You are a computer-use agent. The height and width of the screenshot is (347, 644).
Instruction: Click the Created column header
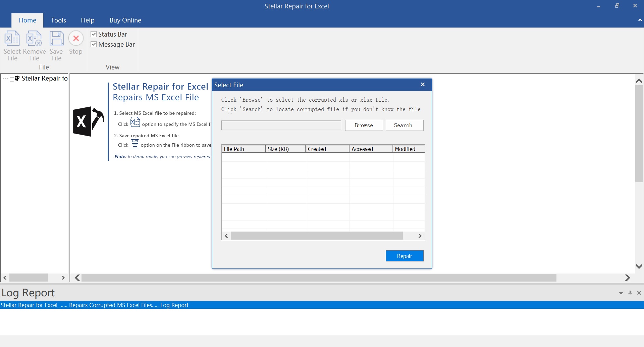[x=327, y=149]
